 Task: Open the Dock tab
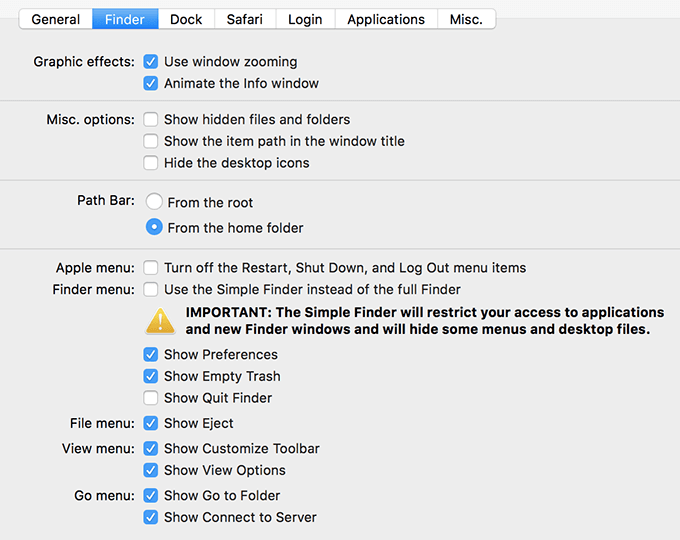pos(186,19)
